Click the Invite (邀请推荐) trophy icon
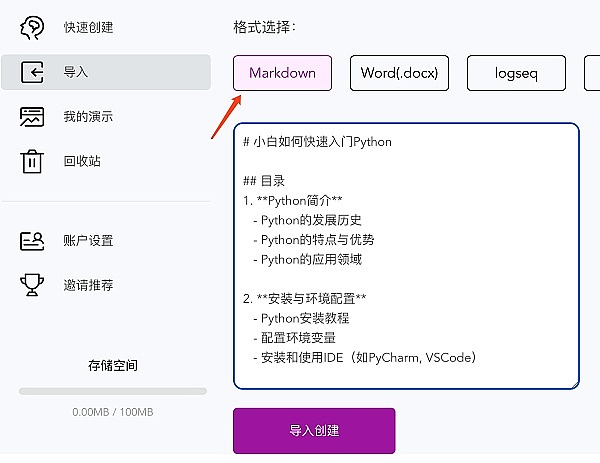This screenshot has width=600, height=463. tap(32, 285)
